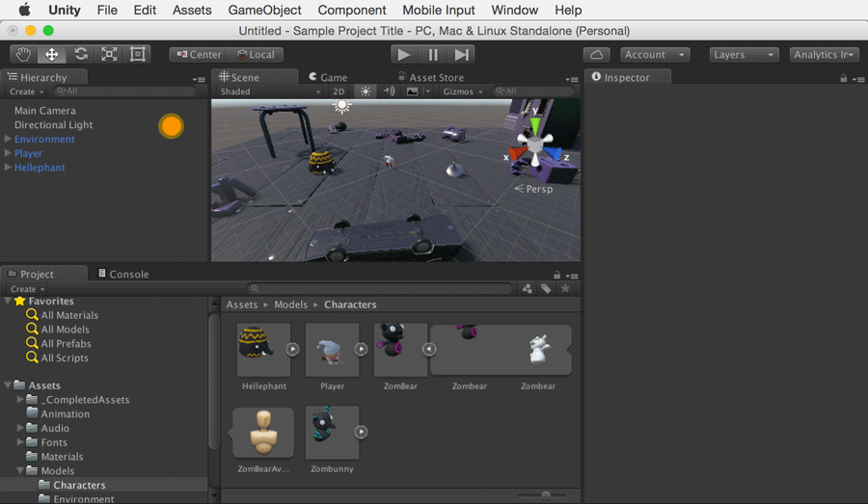Expand the Environment hierarchy object
Viewport: 868px width, 504px height.
point(8,139)
